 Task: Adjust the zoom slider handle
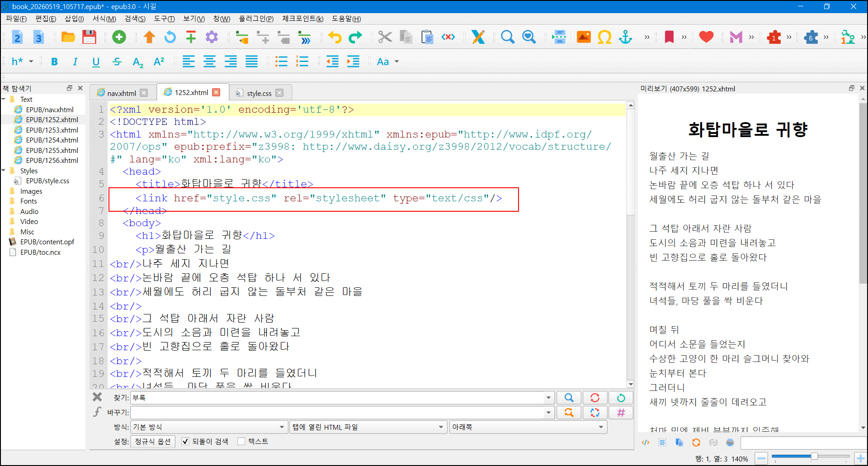click(814, 456)
